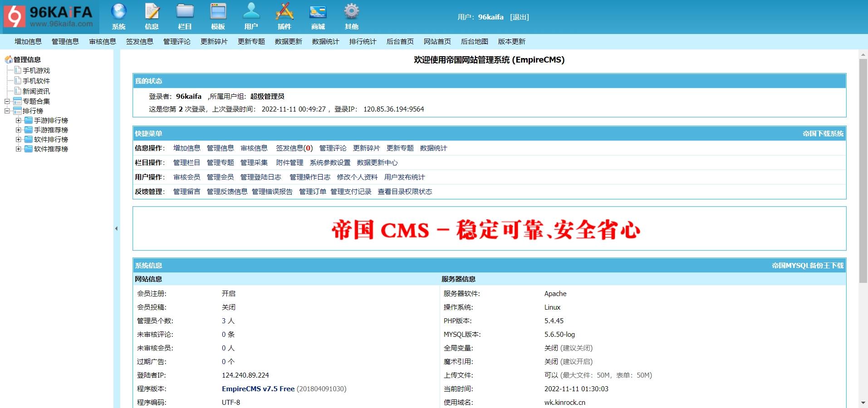Open the 系统参数设置 quick link
This screenshot has width=868, height=408.
pyautogui.click(x=330, y=162)
